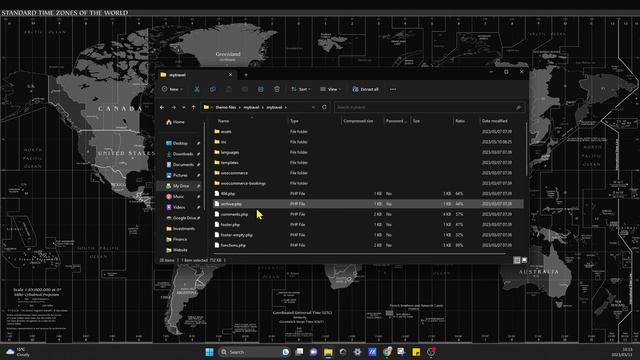Image resolution: width=640 pixels, height=360 pixels.
Task: Open Home in the navigation pane
Action: (x=176, y=122)
